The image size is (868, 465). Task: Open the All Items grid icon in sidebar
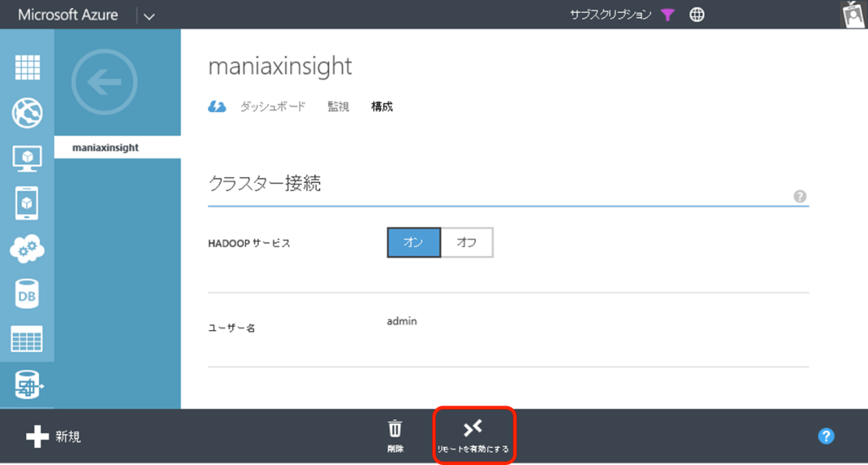[x=27, y=68]
